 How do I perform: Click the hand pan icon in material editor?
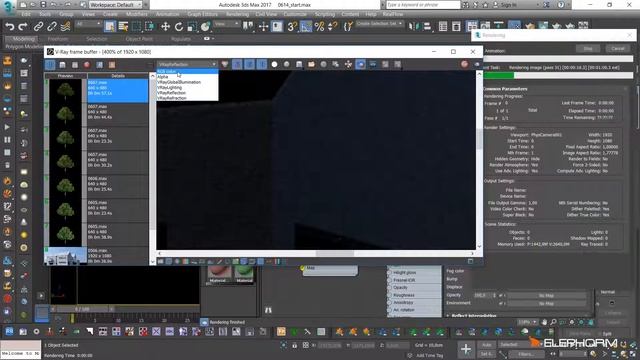pos(544,322)
